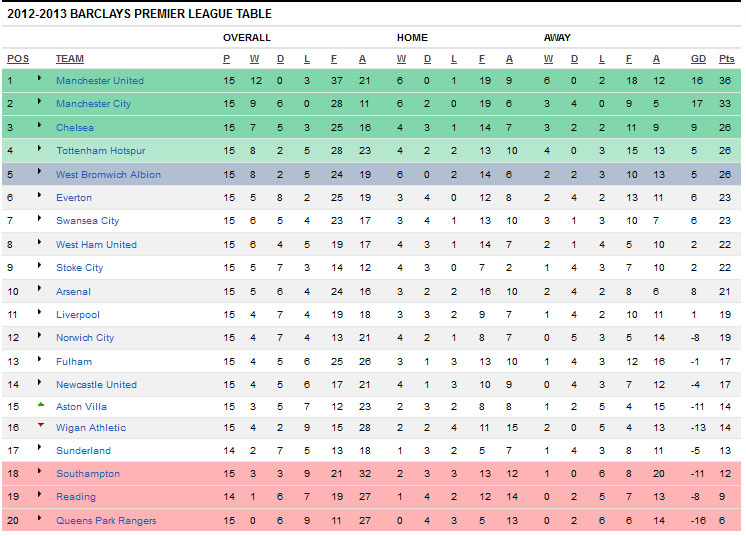Click the arrow icon beside Stoke City
The width and height of the screenshot is (746, 536).
point(39,265)
